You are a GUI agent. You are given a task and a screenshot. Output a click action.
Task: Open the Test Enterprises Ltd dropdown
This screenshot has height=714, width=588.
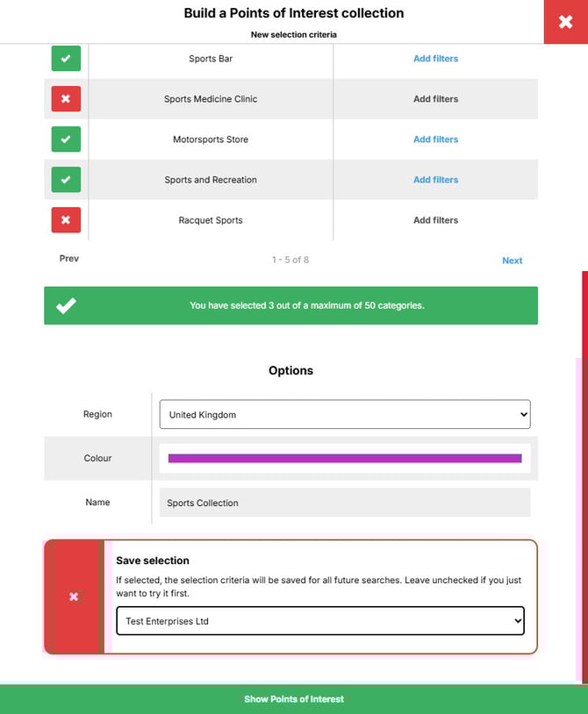(320, 621)
